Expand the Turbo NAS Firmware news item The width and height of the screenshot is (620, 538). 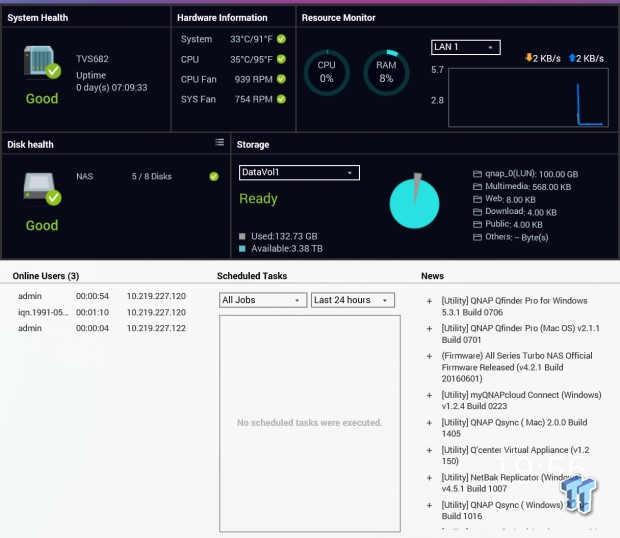click(429, 357)
